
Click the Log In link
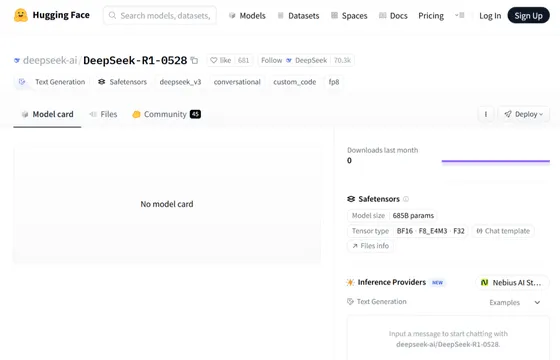[x=490, y=16]
